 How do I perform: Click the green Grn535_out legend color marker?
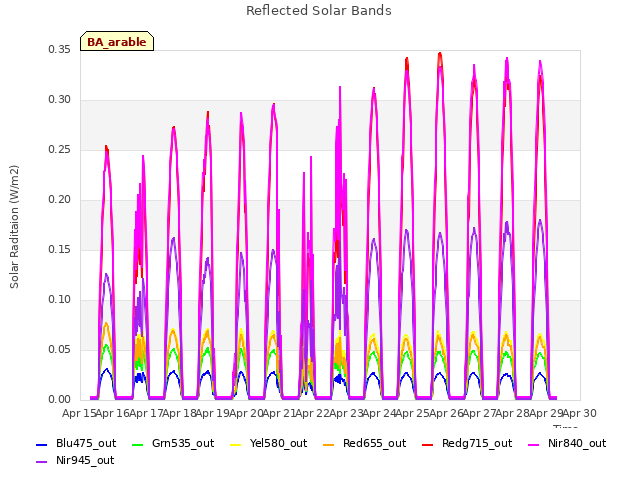click(x=138, y=445)
